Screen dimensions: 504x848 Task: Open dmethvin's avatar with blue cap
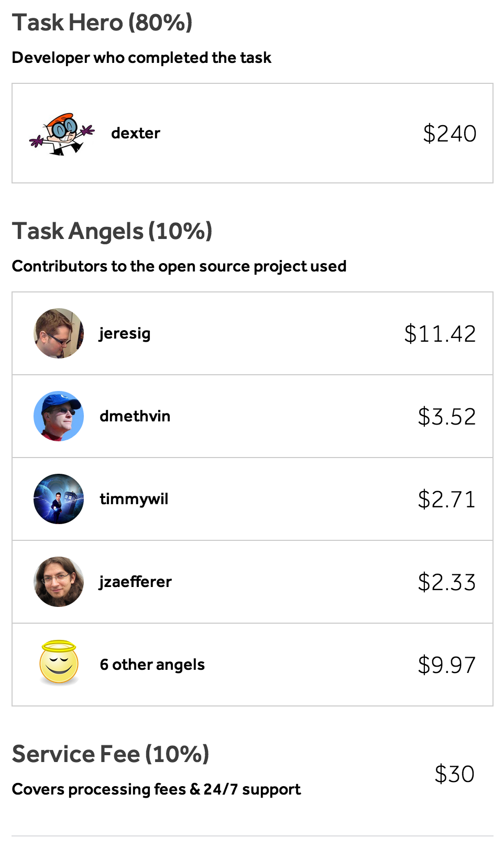click(x=59, y=416)
